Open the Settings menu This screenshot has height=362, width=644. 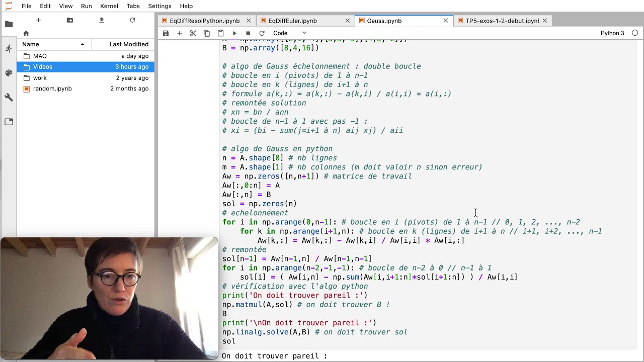(159, 6)
